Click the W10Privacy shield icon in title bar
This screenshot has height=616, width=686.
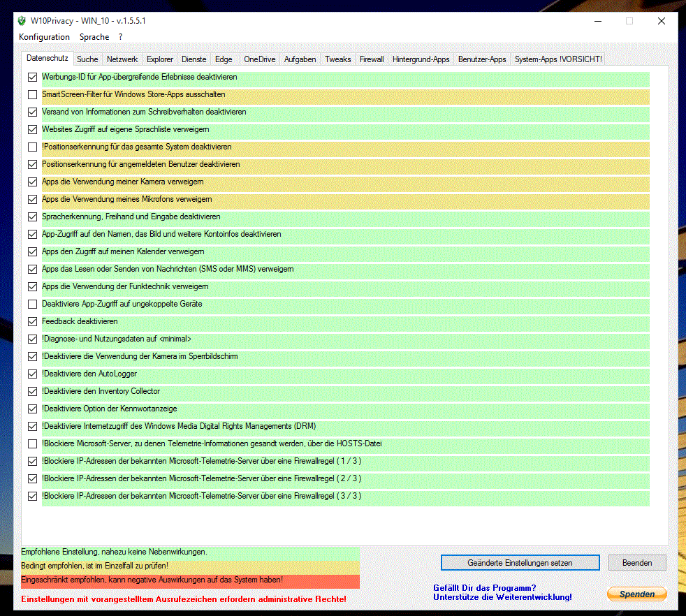[x=22, y=21]
